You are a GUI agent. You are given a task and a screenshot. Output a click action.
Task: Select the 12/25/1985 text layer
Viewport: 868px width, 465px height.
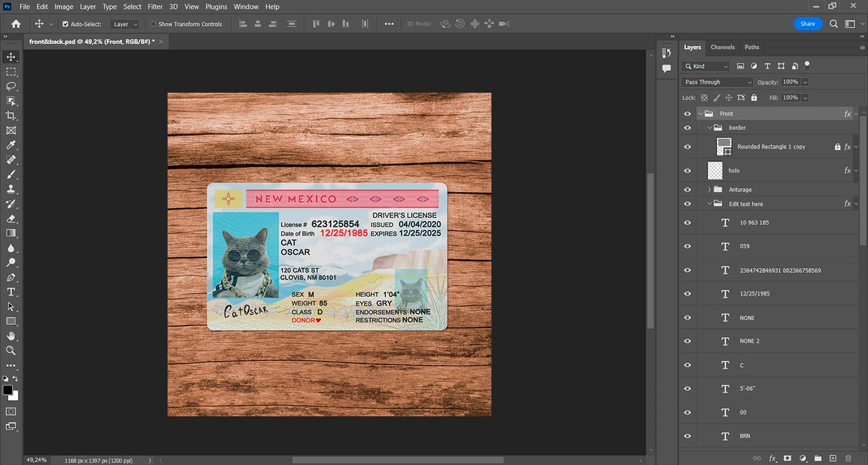tap(754, 294)
